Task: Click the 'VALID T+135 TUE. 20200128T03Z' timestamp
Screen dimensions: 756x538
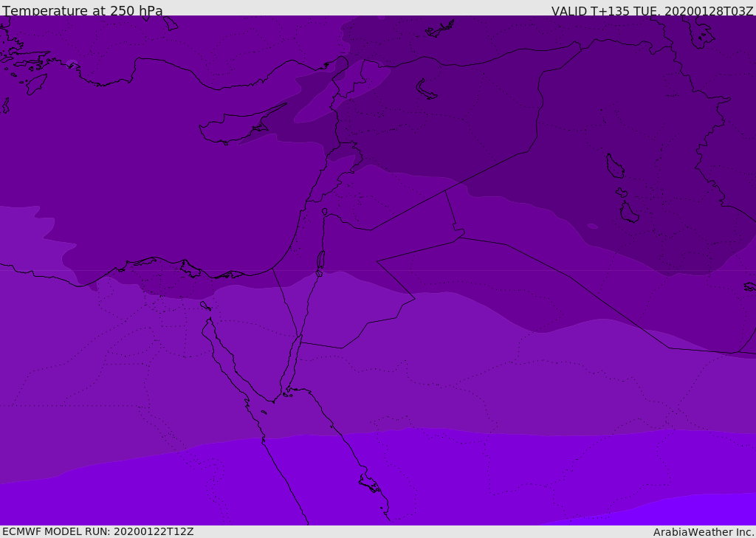Action: [x=653, y=11]
